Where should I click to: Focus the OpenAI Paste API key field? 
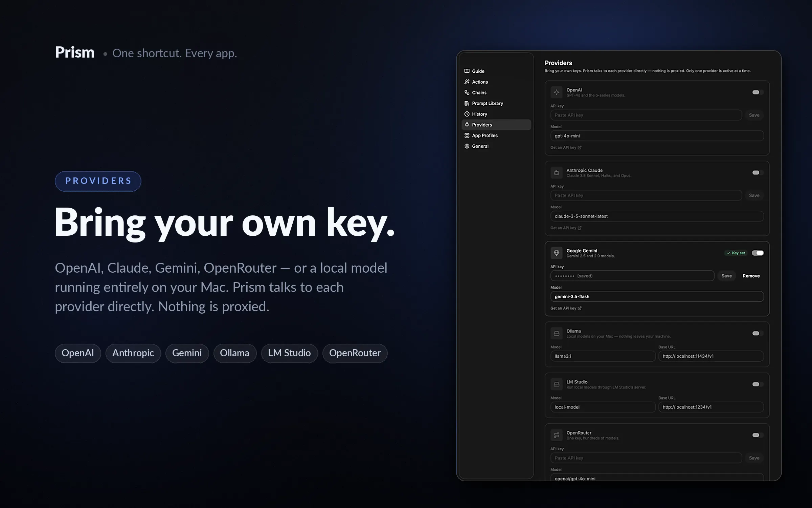pos(646,115)
